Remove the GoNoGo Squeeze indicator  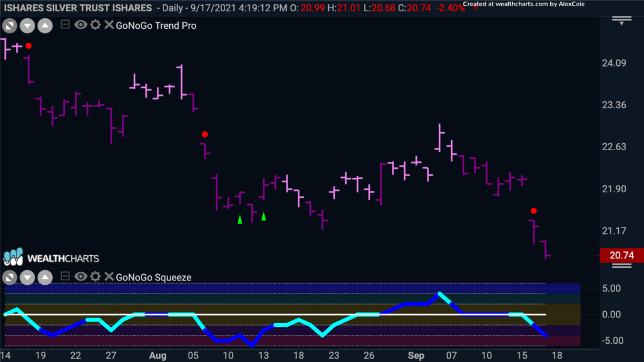pyautogui.click(x=109, y=277)
